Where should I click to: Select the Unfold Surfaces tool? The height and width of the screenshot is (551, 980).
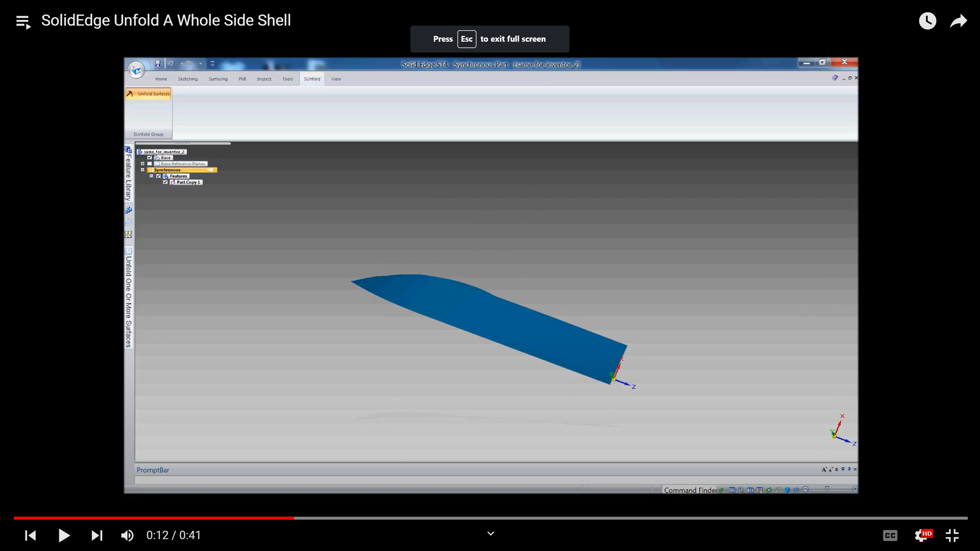(x=148, y=93)
